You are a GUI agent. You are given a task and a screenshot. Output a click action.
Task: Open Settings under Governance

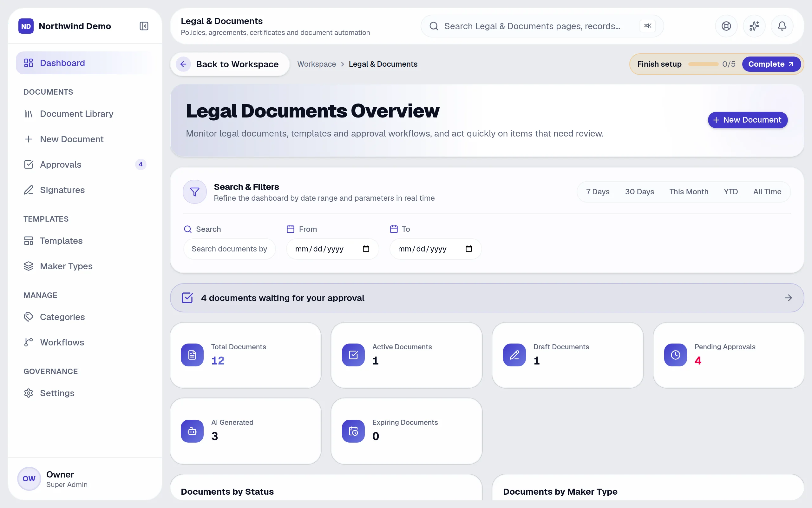[85, 393]
